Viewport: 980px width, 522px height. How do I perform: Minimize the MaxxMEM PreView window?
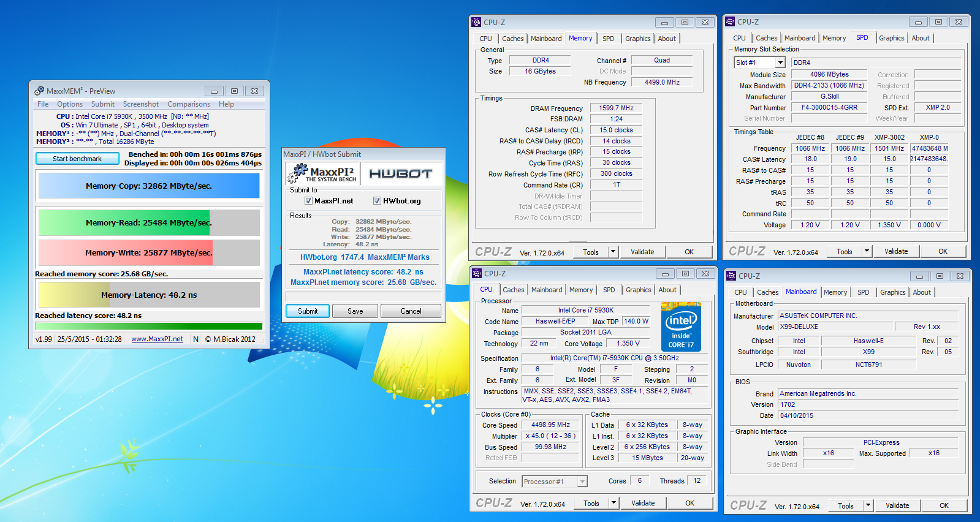[214, 91]
